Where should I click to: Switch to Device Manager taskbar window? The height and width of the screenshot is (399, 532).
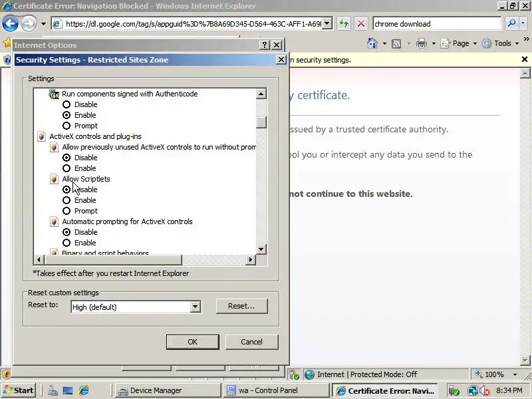tap(168, 390)
